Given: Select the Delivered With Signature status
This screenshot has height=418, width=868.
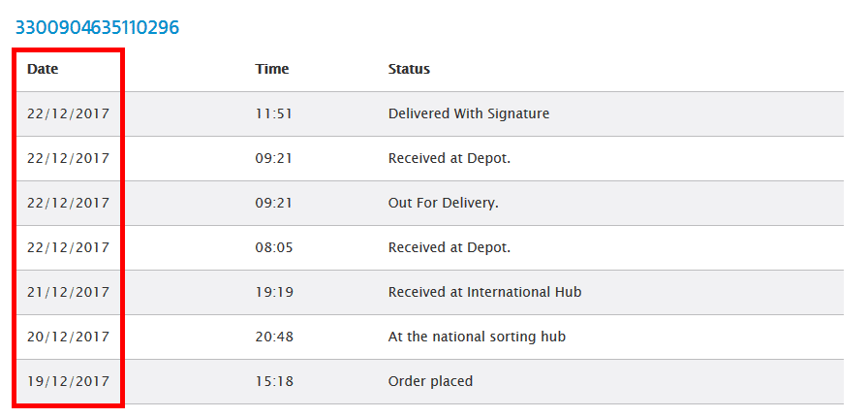Looking at the screenshot, I should (x=469, y=113).
